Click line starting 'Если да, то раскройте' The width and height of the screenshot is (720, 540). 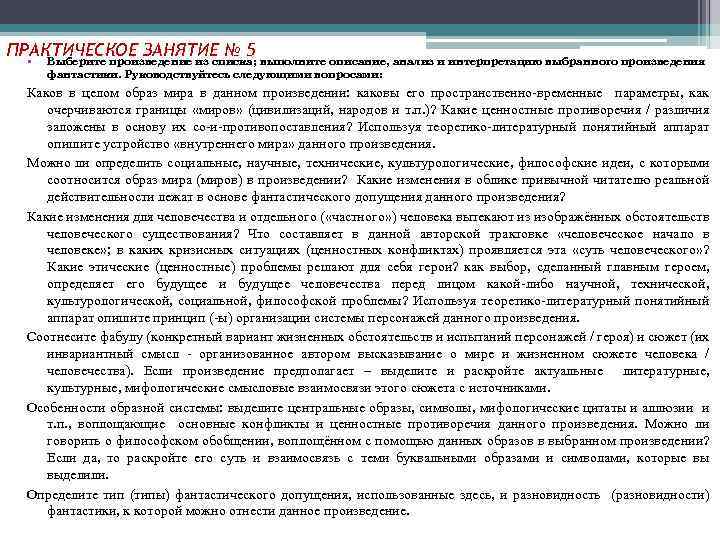(x=378, y=458)
